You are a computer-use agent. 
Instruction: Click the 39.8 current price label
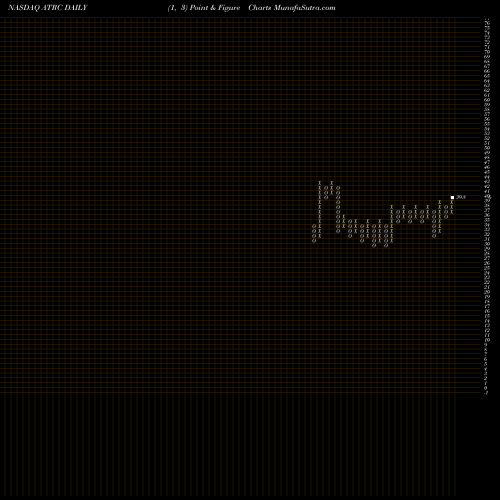click(461, 197)
